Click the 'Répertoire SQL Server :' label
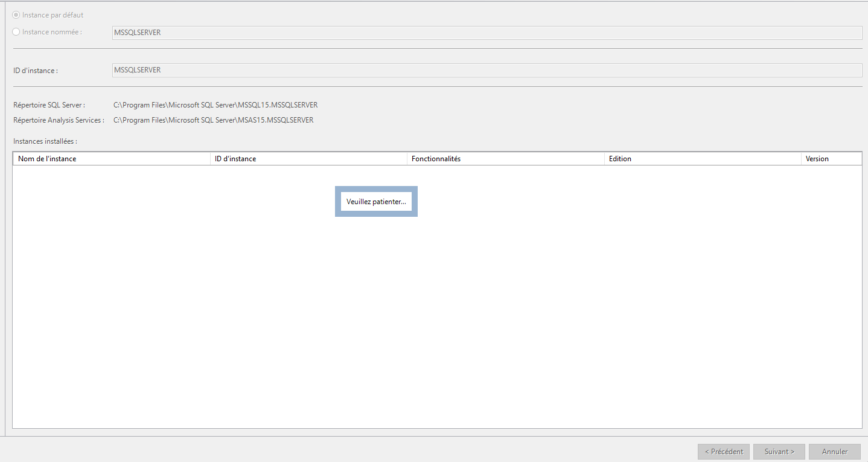Viewport: 868px width, 462px height. coord(49,105)
